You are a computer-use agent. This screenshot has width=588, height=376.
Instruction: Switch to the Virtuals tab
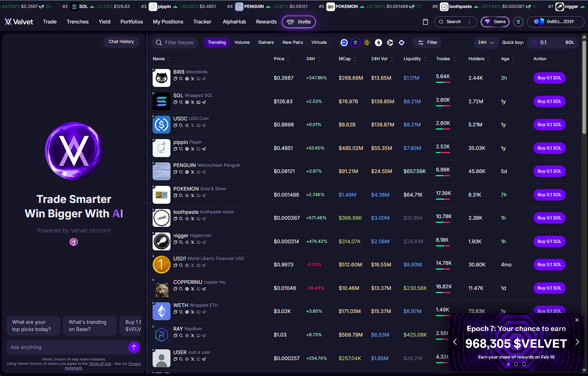click(319, 42)
